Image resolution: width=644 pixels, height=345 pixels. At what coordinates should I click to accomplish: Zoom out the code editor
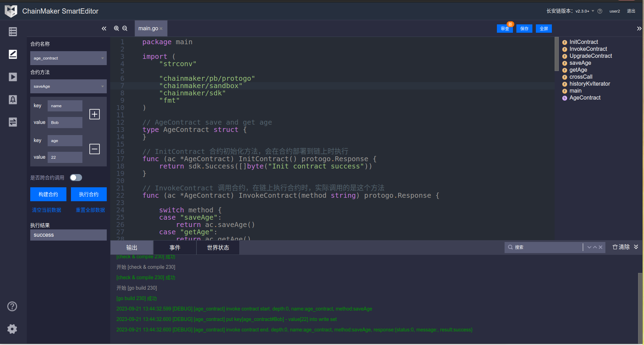pos(125,29)
